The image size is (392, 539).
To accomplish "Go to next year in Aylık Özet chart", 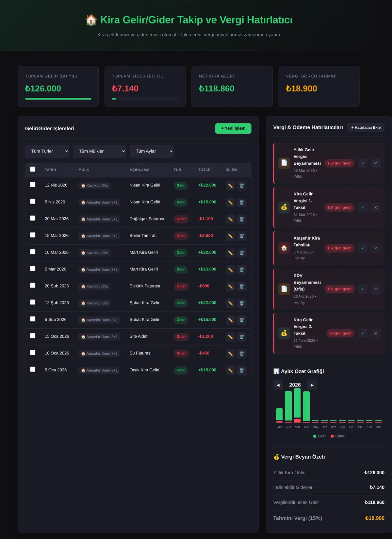I will pos(312,385).
